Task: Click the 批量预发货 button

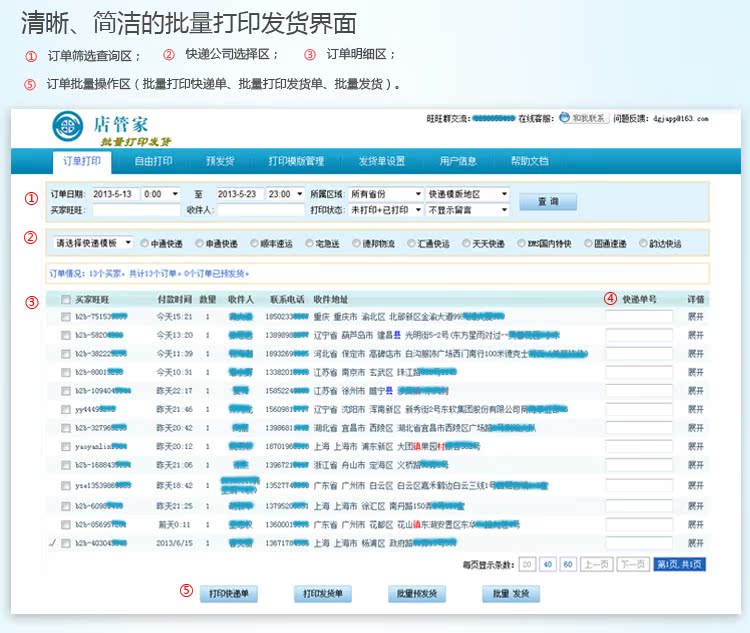Action: click(417, 594)
